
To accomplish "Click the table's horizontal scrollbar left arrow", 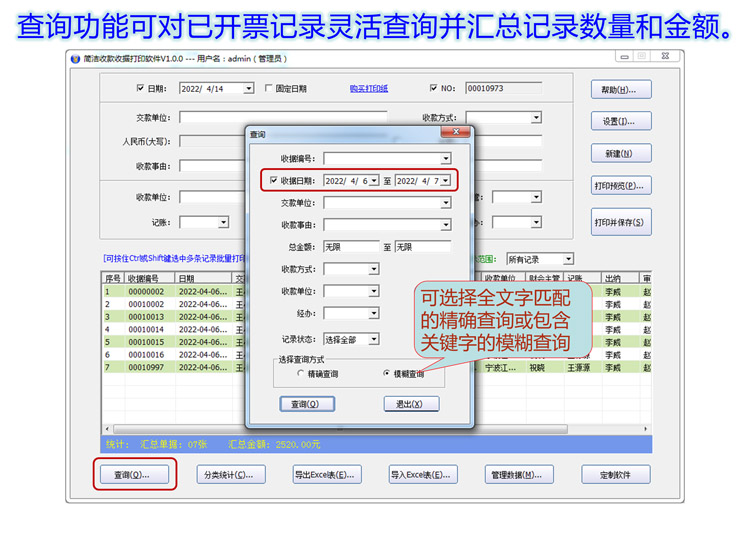I will pos(107,429).
